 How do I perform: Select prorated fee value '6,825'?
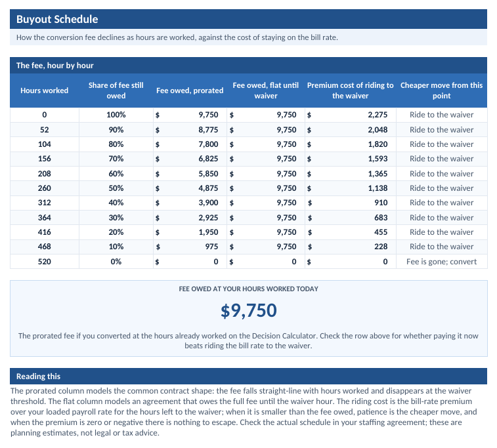coord(190,159)
